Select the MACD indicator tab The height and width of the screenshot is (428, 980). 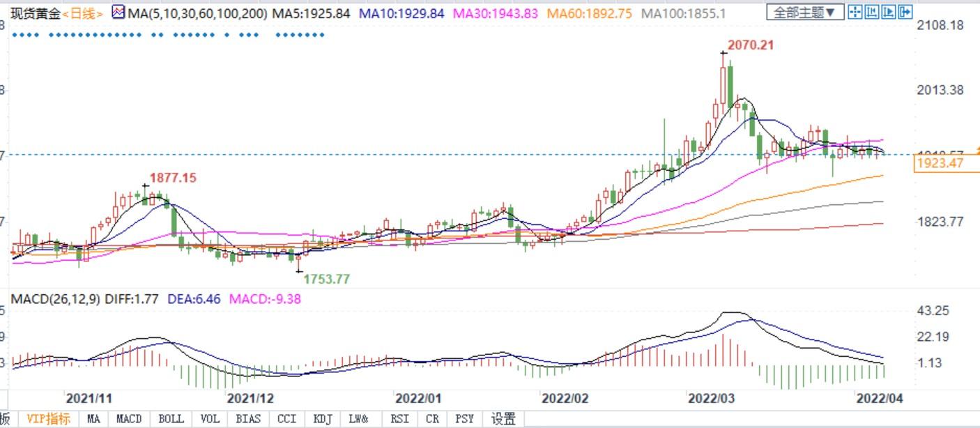pyautogui.click(x=129, y=419)
